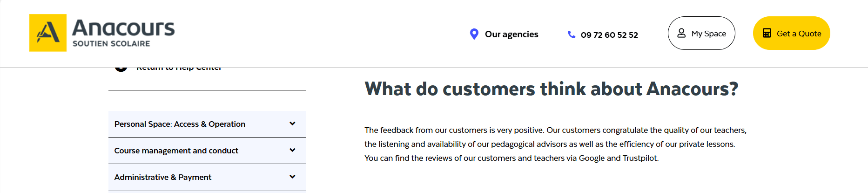Click the Anacours Soutien Scolaire wordmark
This screenshot has height=193, width=868.
pos(123,33)
